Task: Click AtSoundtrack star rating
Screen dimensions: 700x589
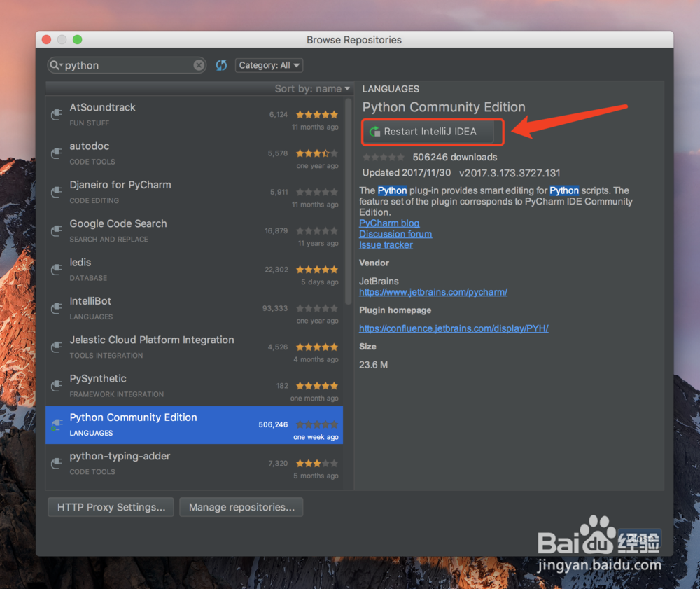Action: coord(317,115)
